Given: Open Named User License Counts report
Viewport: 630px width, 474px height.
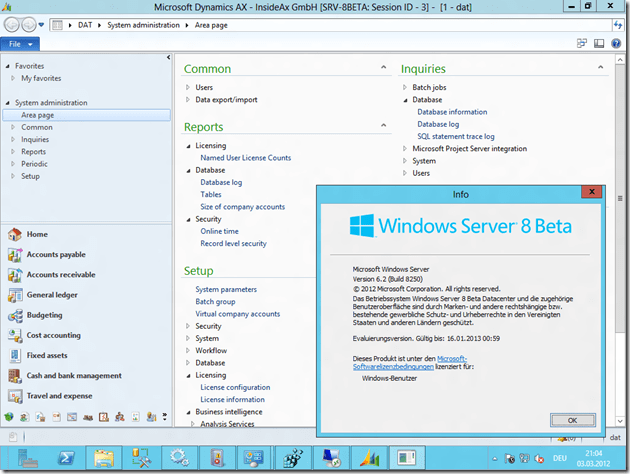Looking at the screenshot, I should tap(245, 158).
